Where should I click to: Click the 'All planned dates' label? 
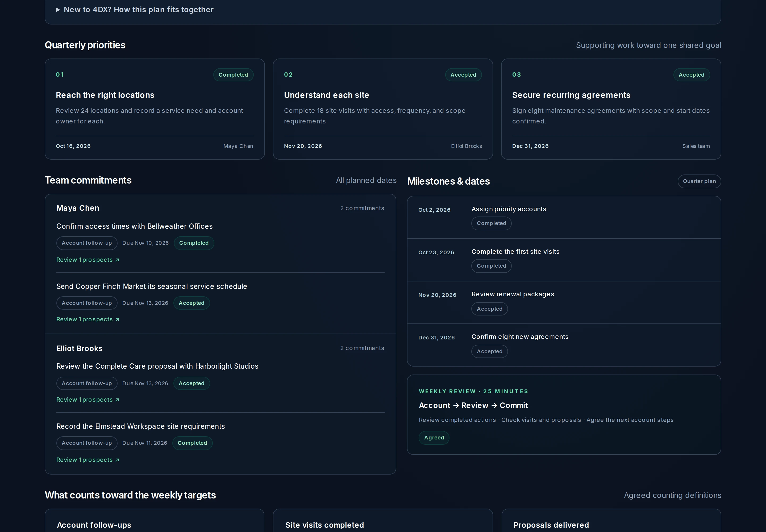tap(366, 180)
